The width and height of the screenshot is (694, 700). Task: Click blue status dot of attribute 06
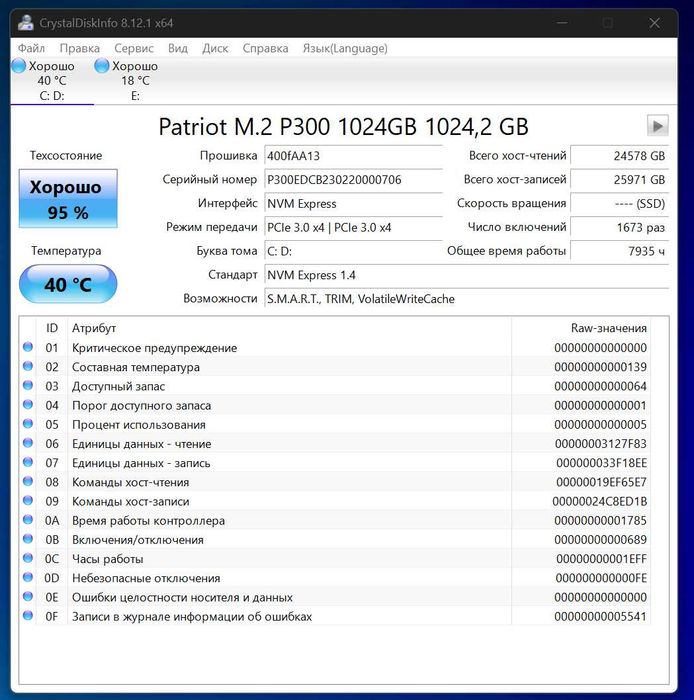tap(28, 443)
